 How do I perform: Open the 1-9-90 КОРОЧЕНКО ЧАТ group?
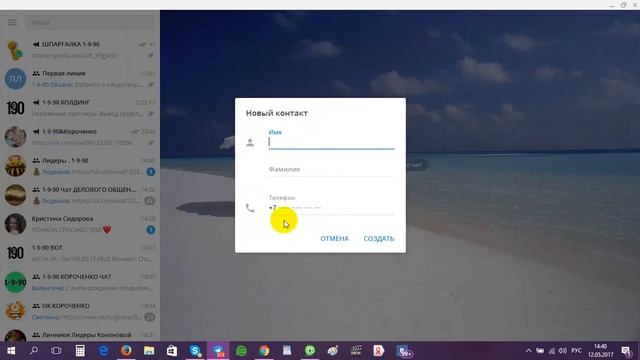tap(80, 282)
